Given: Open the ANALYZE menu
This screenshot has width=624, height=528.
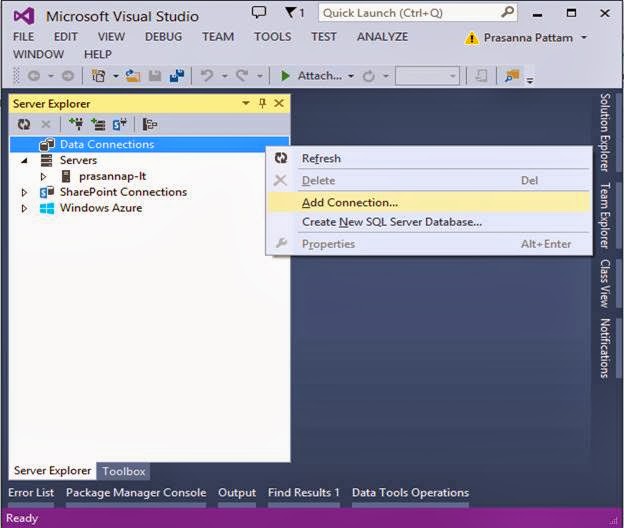Looking at the screenshot, I should tap(382, 37).
